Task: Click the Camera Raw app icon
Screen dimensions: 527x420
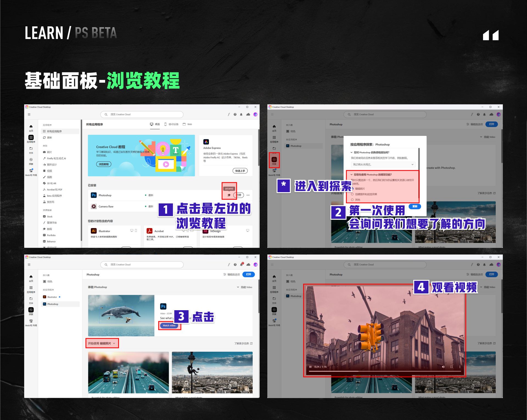Action: [x=94, y=206]
